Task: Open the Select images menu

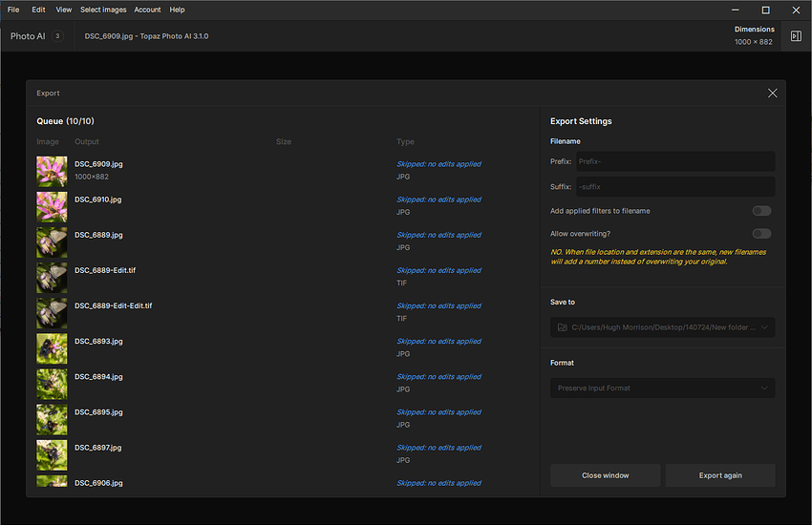Action: (x=103, y=10)
